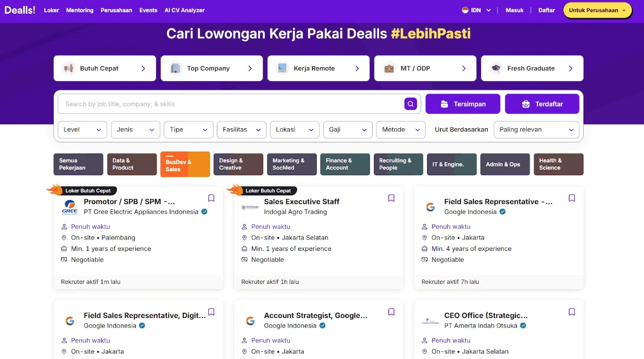Click the Top Company building icon
The height and width of the screenshot is (359, 644).
click(x=175, y=68)
